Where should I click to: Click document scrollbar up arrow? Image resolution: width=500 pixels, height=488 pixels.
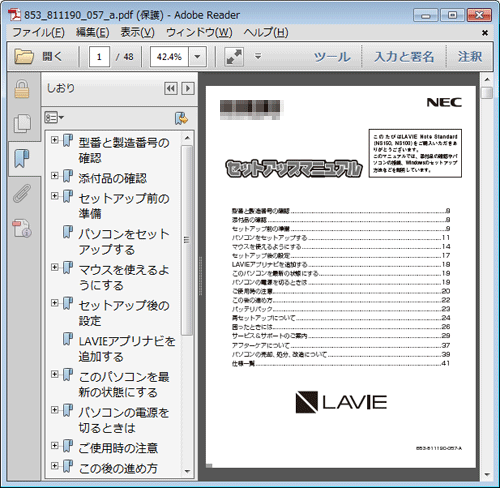487,80
